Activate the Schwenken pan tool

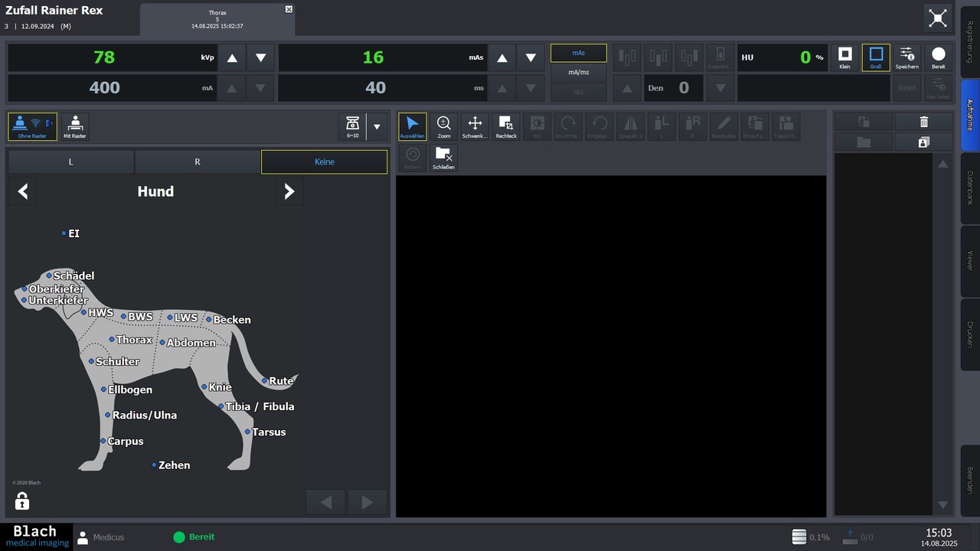coord(475,126)
